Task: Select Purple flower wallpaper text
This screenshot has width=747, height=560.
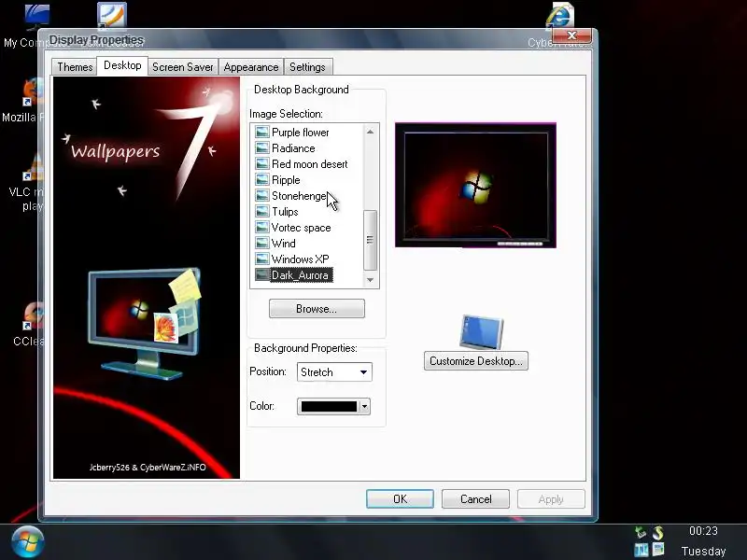Action: 300,133
